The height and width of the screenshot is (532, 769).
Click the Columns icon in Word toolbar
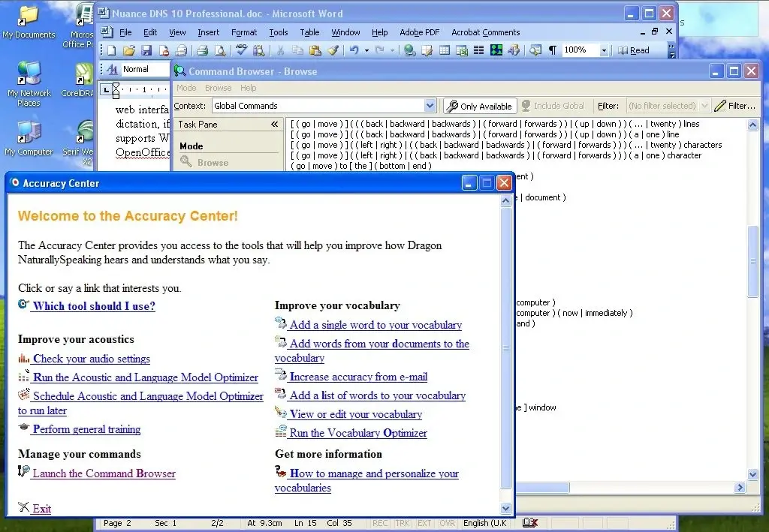478,50
